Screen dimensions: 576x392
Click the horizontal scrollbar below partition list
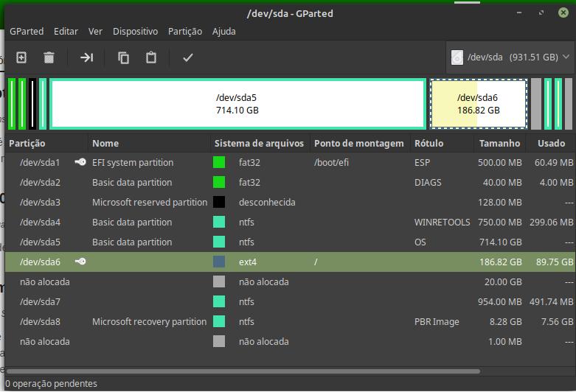click(243, 371)
